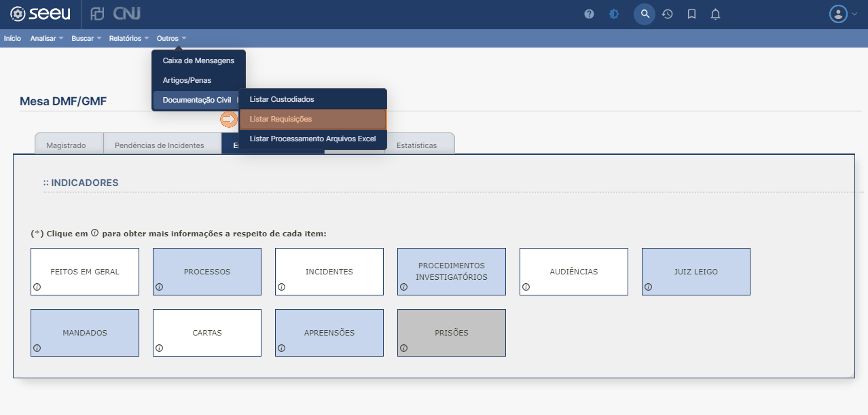The height and width of the screenshot is (415, 868).
Task: Open PROCEDIMENTOS INVESTIGATÓRIOS card
Action: coord(452,272)
